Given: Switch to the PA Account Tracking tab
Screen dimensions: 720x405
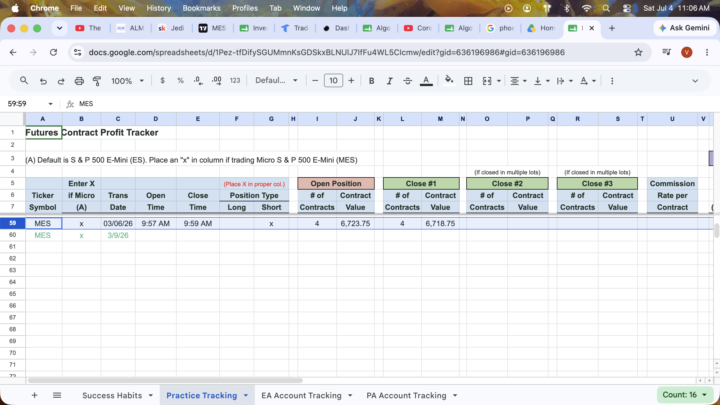Looking at the screenshot, I should (x=406, y=395).
